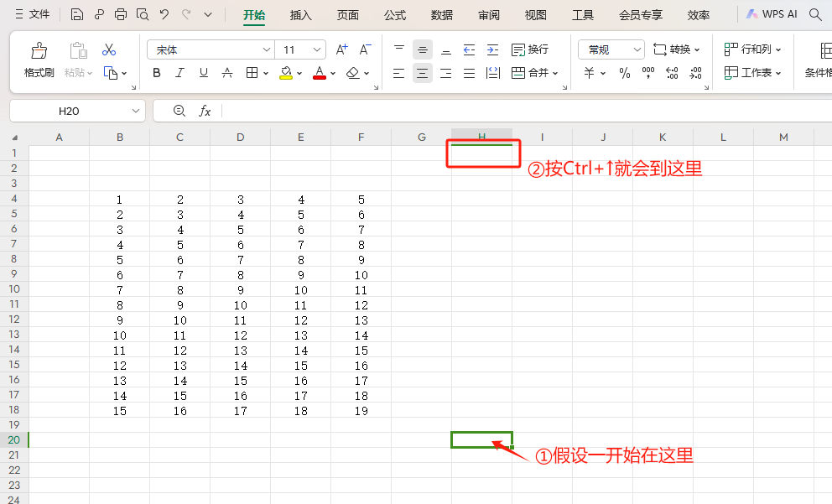832x504 pixels.
Task: Click the Cut scissors icon
Action: [109, 49]
